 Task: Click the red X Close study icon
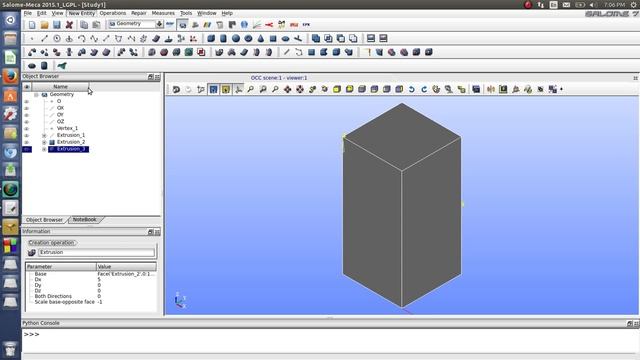click(x=69, y=24)
